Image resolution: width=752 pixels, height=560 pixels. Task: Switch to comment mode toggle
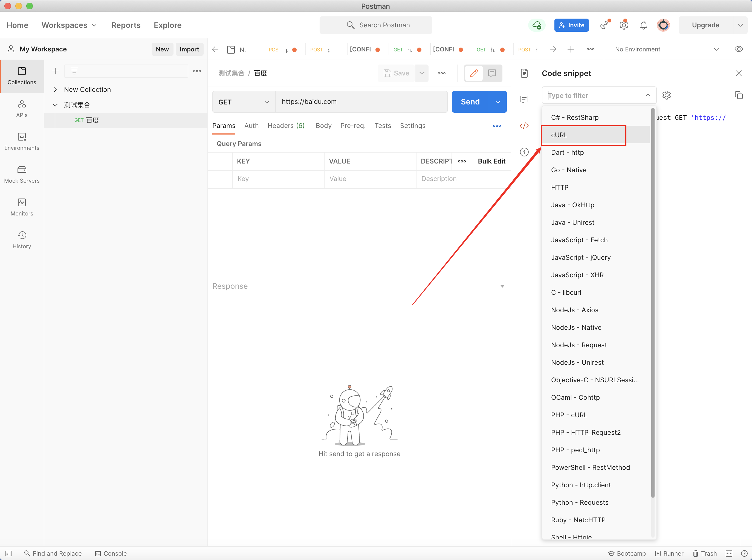(492, 73)
